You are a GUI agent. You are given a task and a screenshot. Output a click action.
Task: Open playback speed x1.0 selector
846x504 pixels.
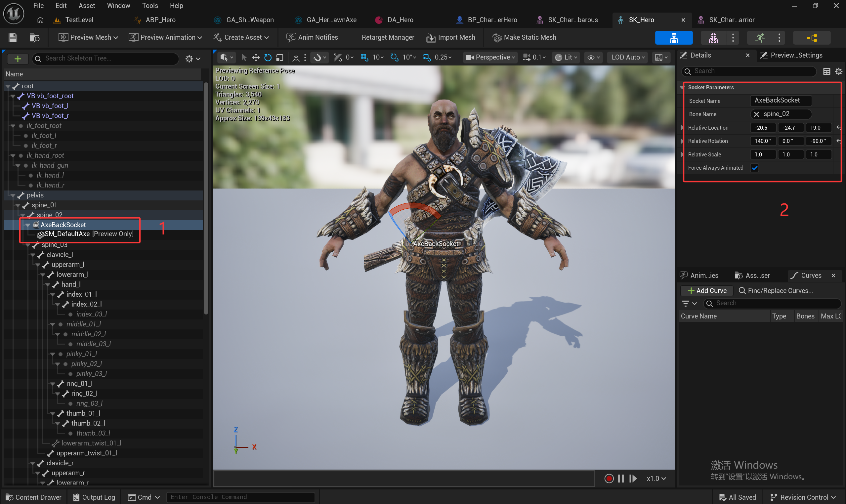tap(656, 479)
